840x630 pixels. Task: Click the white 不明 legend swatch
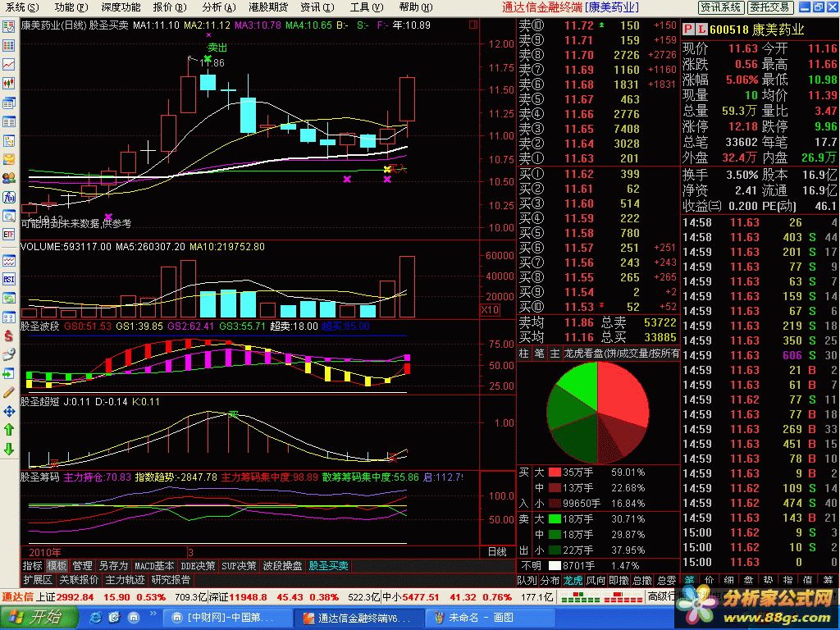[x=555, y=566]
